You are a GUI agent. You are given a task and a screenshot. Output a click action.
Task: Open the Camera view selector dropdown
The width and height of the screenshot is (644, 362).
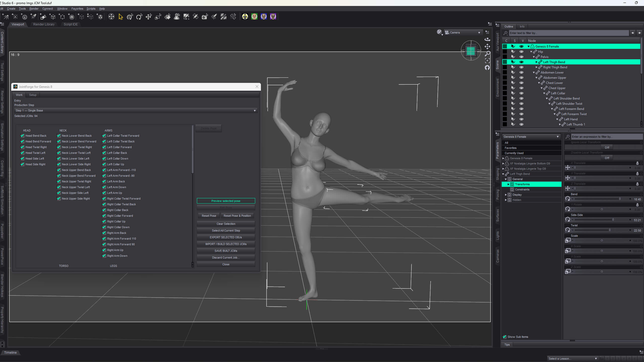tap(463, 32)
